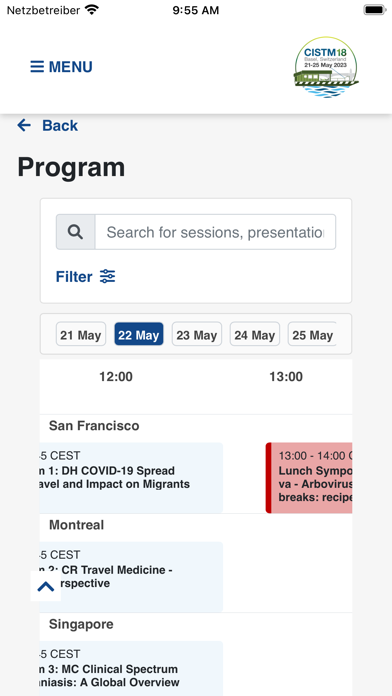Image resolution: width=392 pixels, height=696 pixels.
Task: Open the DH COVID-19 Spread session
Action: 131,478
